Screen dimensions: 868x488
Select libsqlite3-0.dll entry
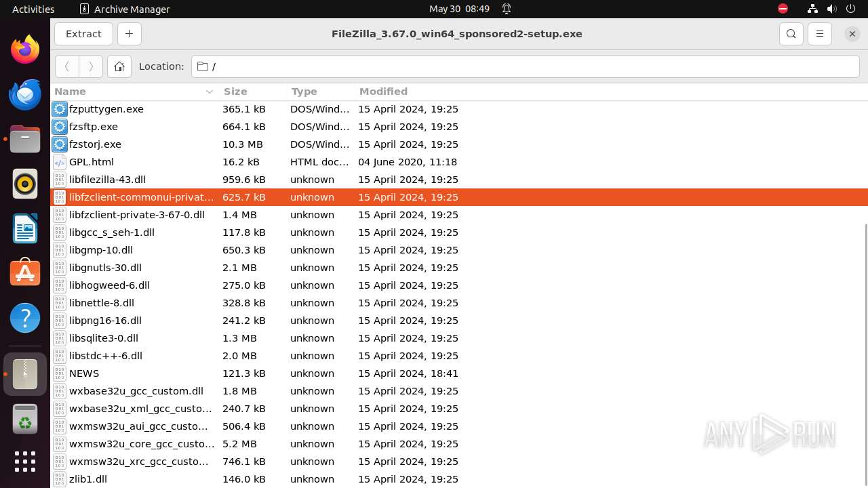459,338
